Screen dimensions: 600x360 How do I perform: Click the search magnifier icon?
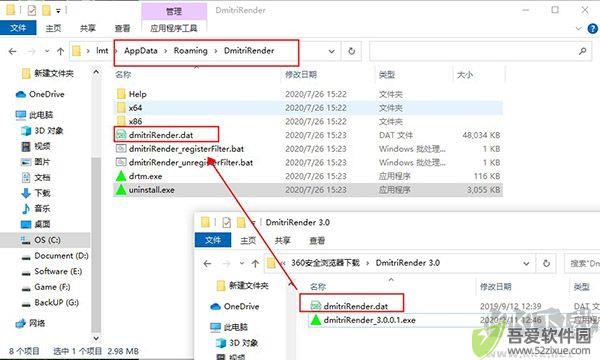point(582,51)
